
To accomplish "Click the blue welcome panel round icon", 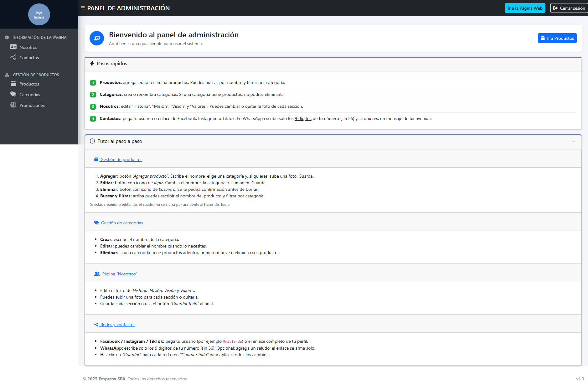I will (97, 38).
